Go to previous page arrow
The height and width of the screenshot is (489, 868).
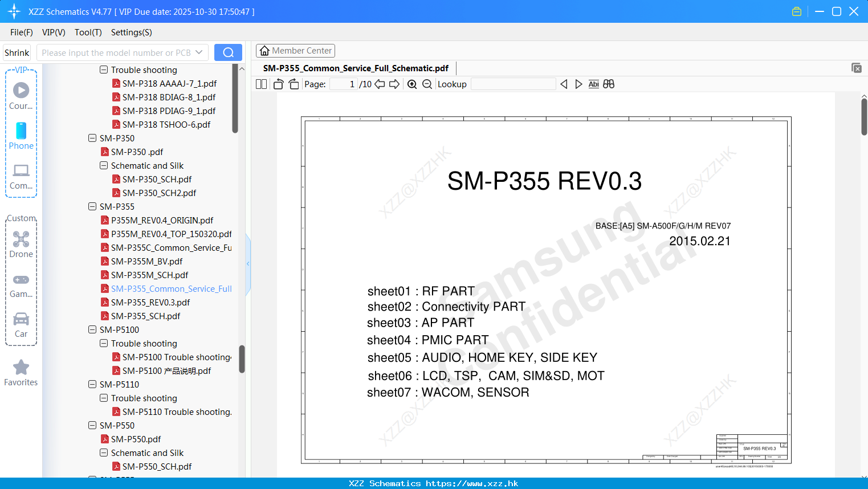[x=380, y=84]
